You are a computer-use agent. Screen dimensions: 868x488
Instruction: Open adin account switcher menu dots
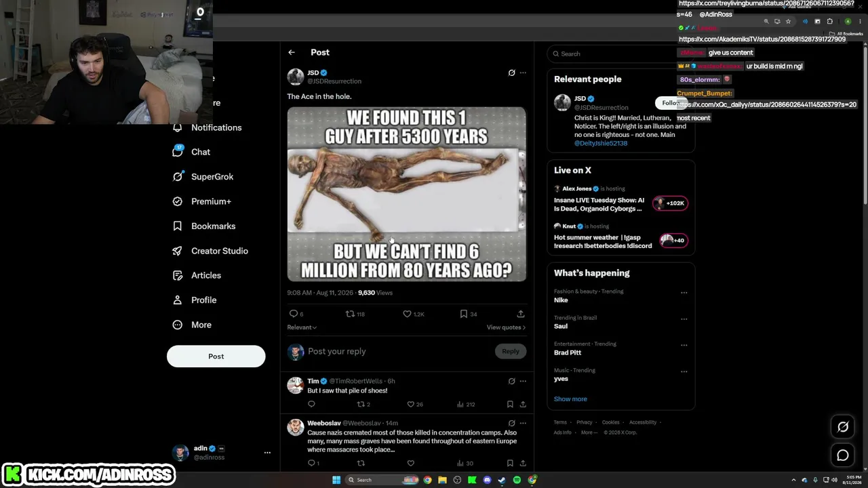(x=267, y=452)
